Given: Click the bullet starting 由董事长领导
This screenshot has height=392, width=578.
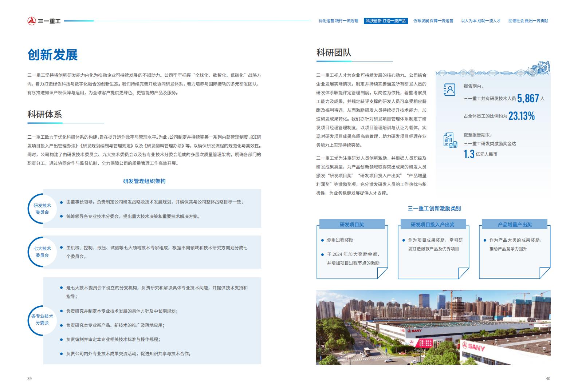Looking at the screenshot, I should [x=154, y=202].
